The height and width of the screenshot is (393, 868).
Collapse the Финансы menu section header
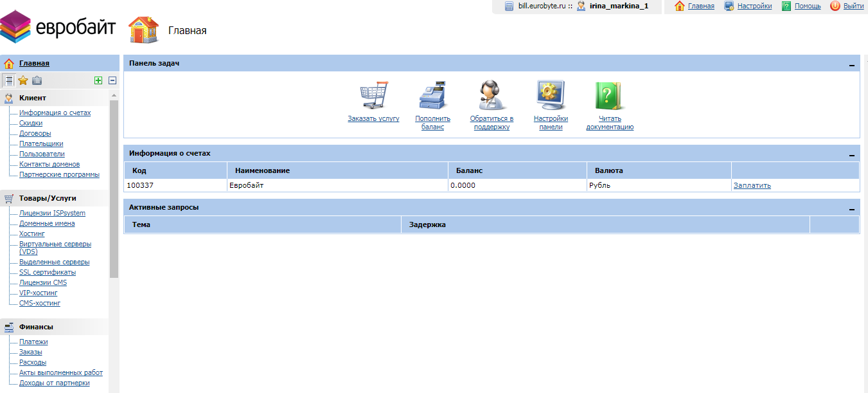coord(55,327)
